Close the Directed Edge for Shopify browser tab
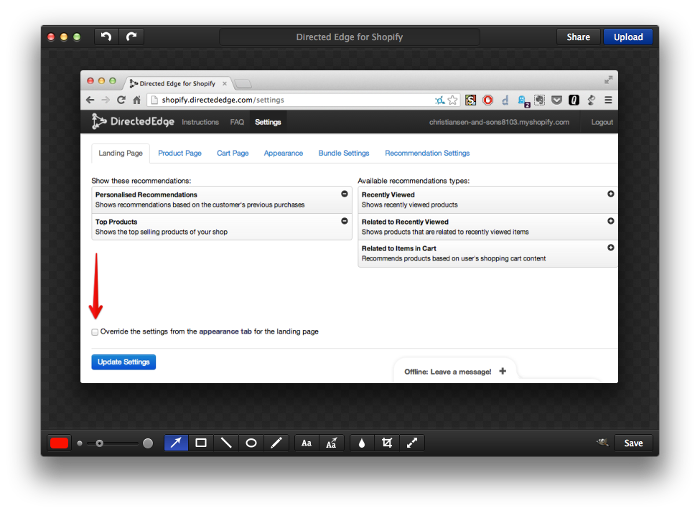Viewport: 700px width, 513px height. (x=225, y=83)
